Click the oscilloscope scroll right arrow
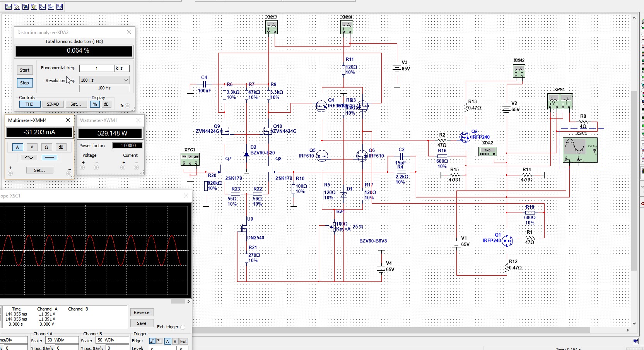The height and width of the screenshot is (350, 644). tap(189, 301)
